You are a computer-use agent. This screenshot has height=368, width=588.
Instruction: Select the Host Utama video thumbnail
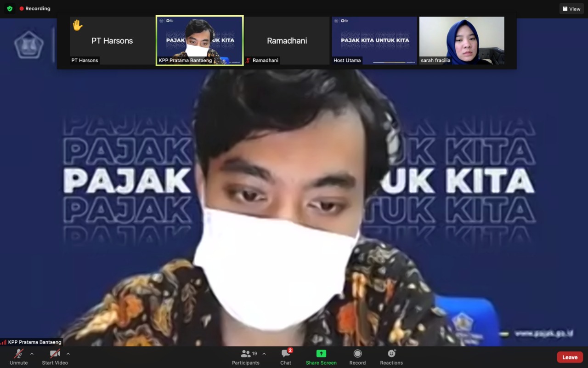[x=374, y=40]
